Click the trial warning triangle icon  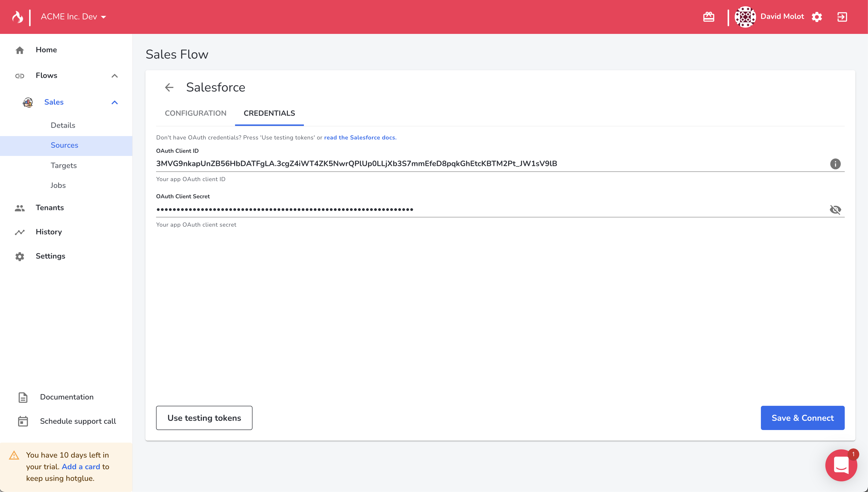14,455
